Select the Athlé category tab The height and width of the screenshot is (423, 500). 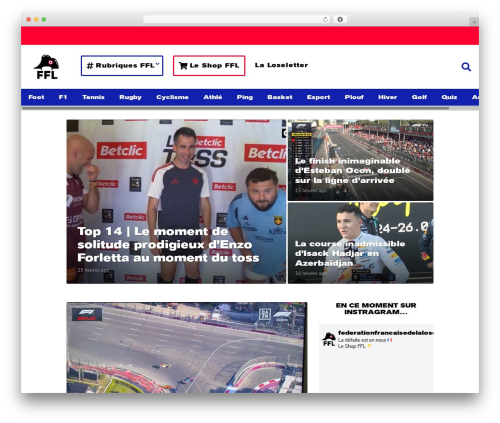pos(213,97)
